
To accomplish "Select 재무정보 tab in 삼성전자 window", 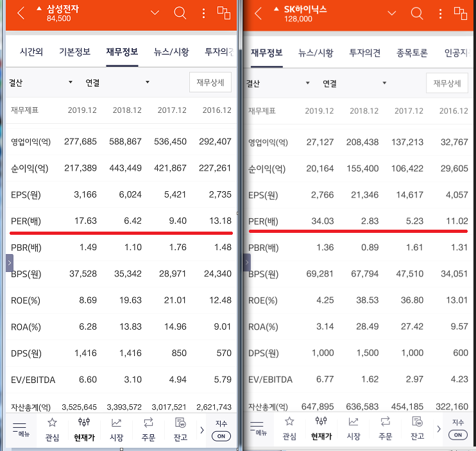I will coord(122,52).
